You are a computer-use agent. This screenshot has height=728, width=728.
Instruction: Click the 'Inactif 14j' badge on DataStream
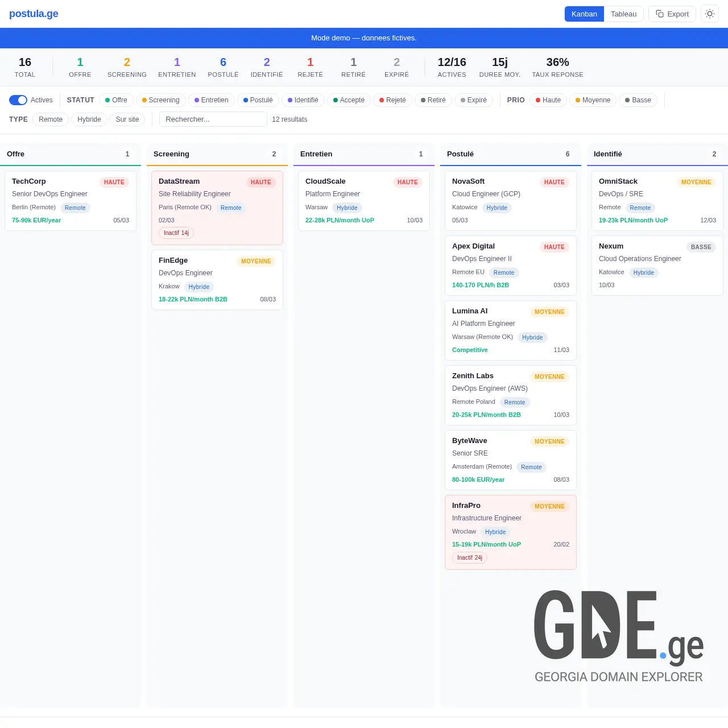176,233
